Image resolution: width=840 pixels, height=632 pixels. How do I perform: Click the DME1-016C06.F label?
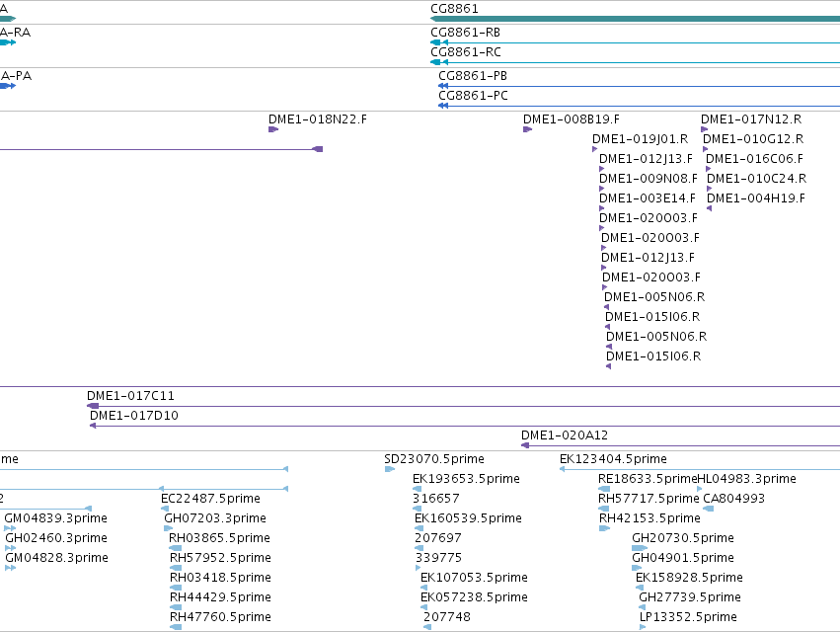[x=754, y=159]
